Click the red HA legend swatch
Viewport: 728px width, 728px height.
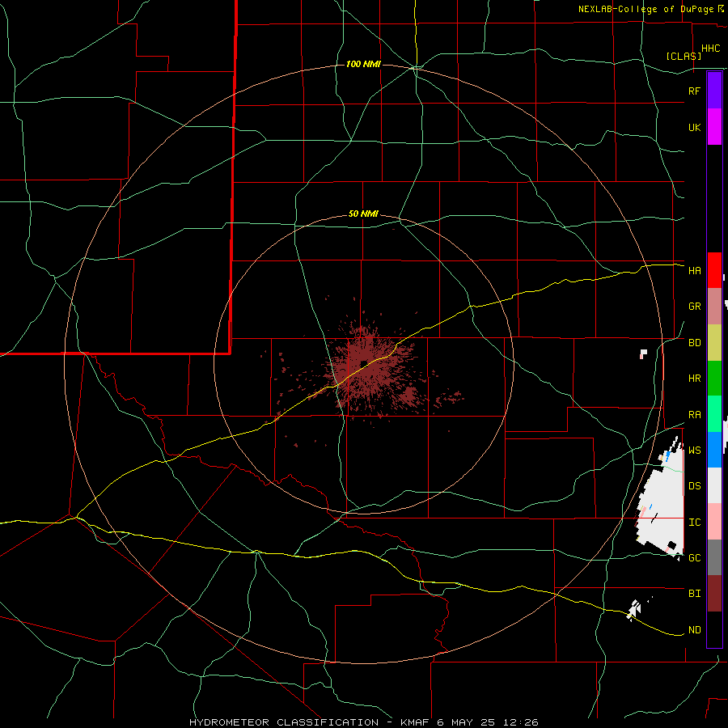click(714, 270)
